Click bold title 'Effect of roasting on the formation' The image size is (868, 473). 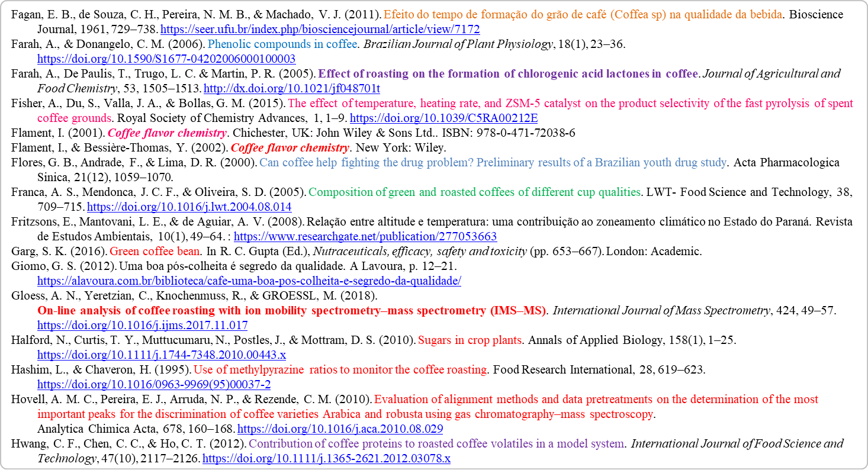pos(509,73)
